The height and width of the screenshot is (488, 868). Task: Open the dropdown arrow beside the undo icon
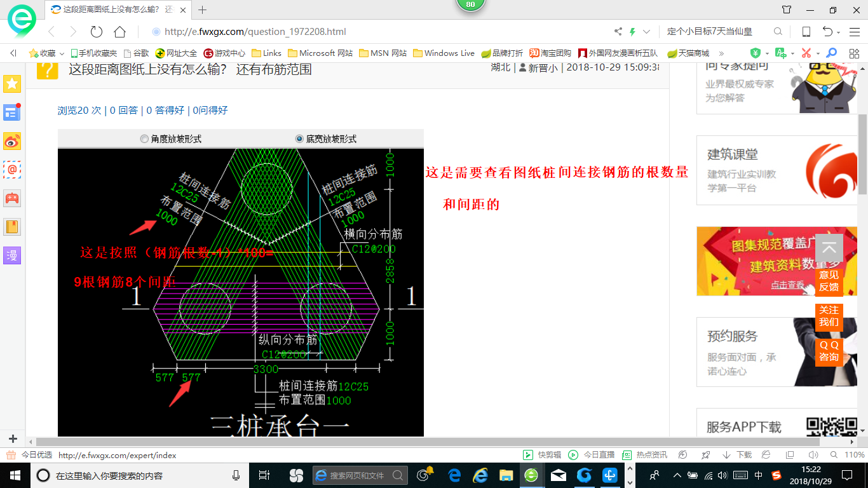tap(839, 32)
